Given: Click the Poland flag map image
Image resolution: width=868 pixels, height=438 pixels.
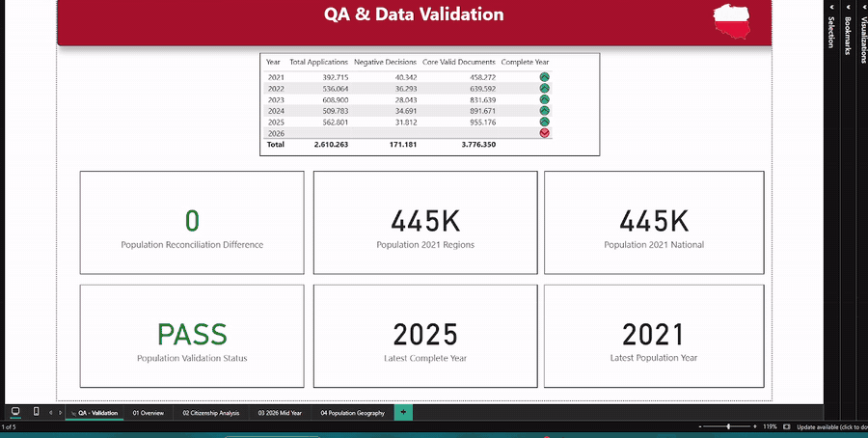Looking at the screenshot, I should (732, 21).
